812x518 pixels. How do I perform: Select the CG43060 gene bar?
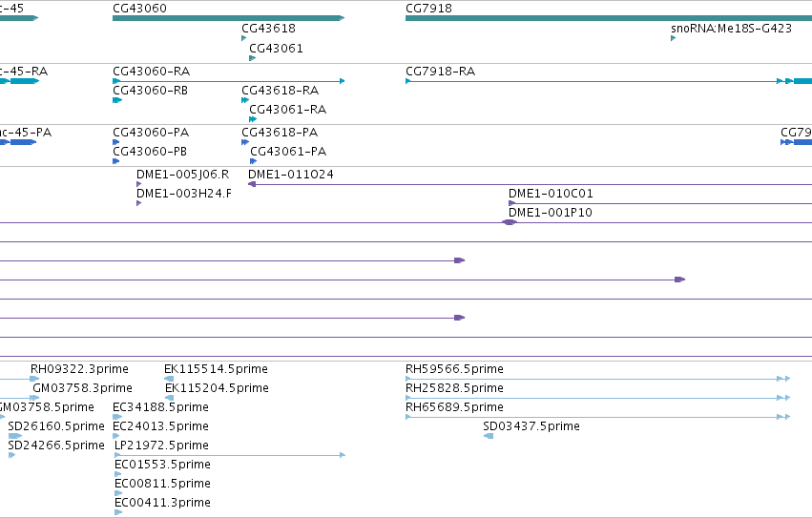tap(228, 18)
